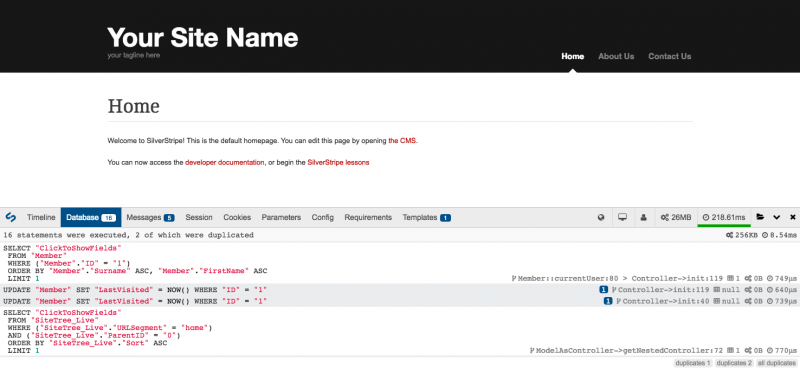Follow the developer documentation link
Screen dimensions: 800x368
point(224,162)
